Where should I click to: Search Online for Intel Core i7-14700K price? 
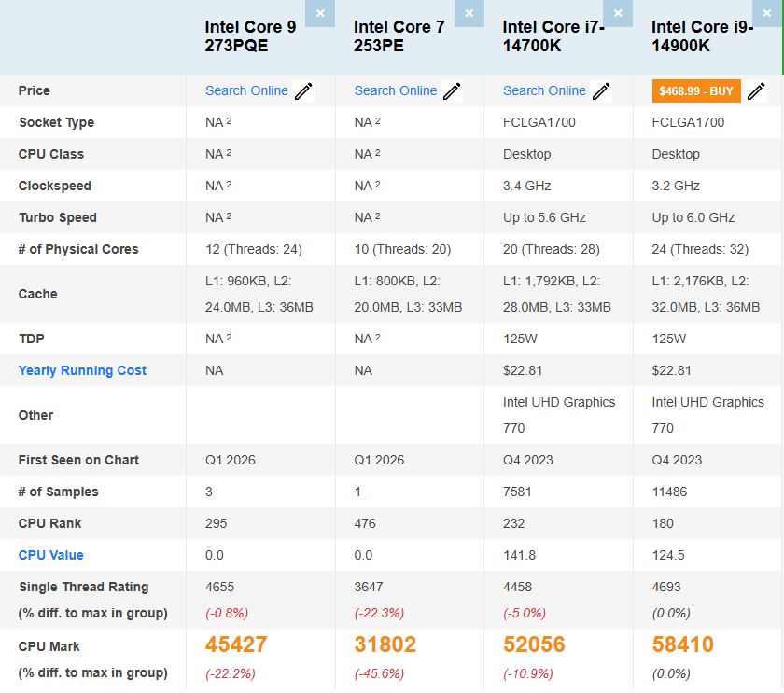point(543,90)
